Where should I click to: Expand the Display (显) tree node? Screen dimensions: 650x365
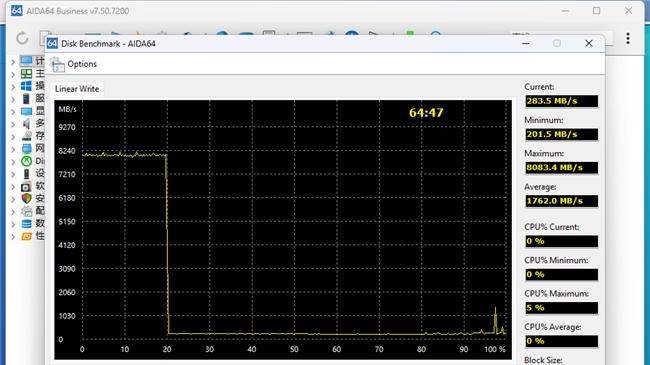pyautogui.click(x=13, y=112)
